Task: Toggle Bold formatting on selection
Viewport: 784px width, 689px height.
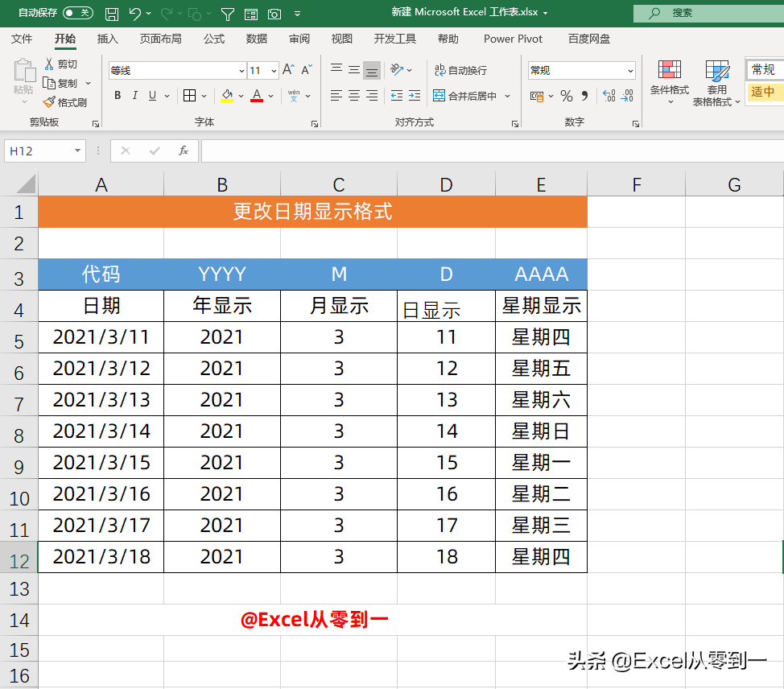Action: (117, 95)
